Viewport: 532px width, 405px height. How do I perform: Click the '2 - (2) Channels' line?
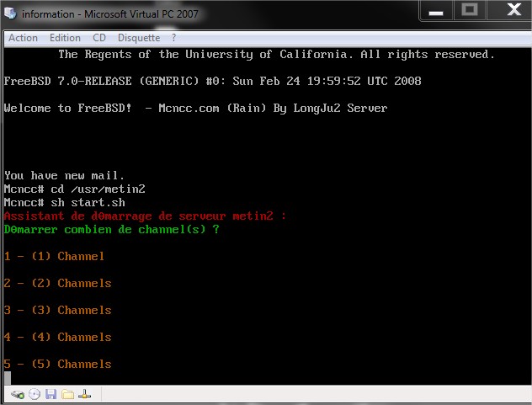[58, 283]
